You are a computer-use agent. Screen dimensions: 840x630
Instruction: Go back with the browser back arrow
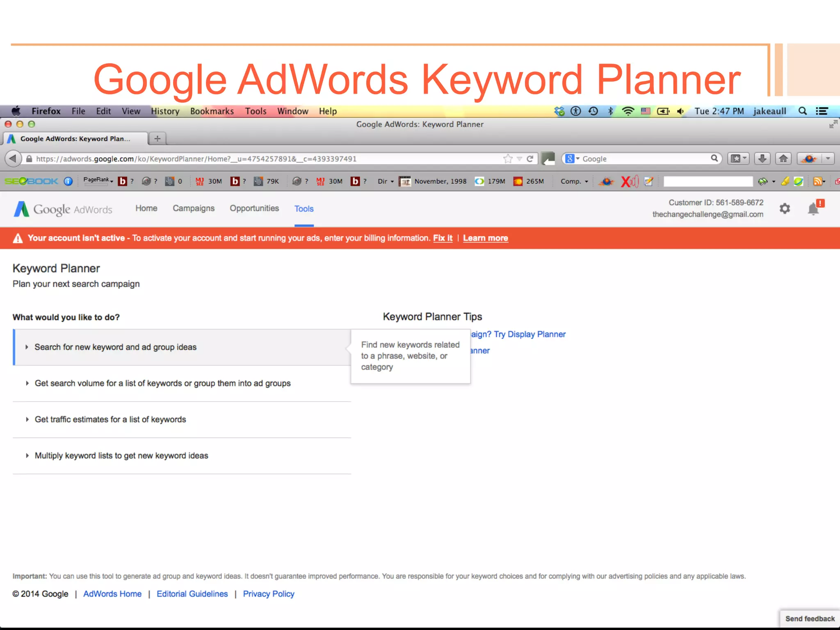tap(13, 158)
